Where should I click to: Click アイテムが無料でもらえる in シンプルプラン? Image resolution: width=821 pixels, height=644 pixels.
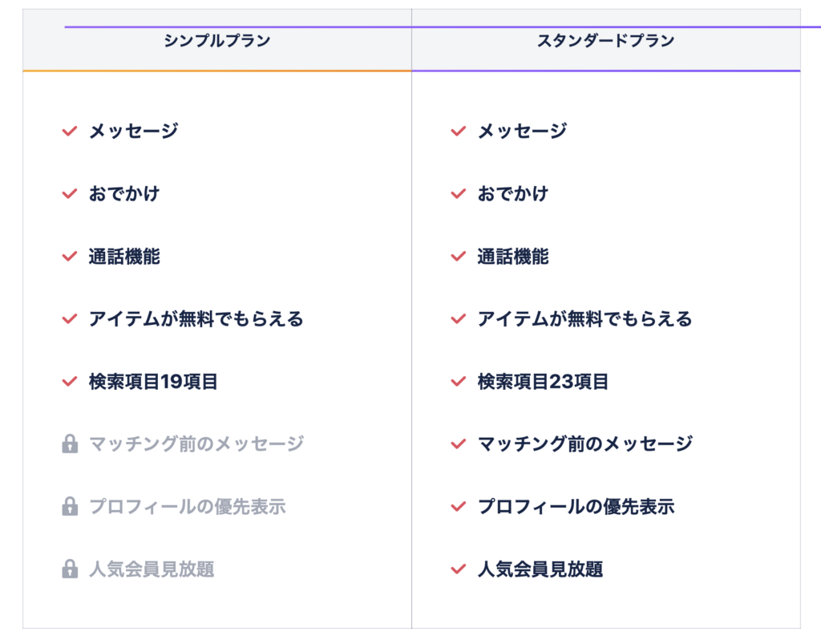click(x=196, y=319)
